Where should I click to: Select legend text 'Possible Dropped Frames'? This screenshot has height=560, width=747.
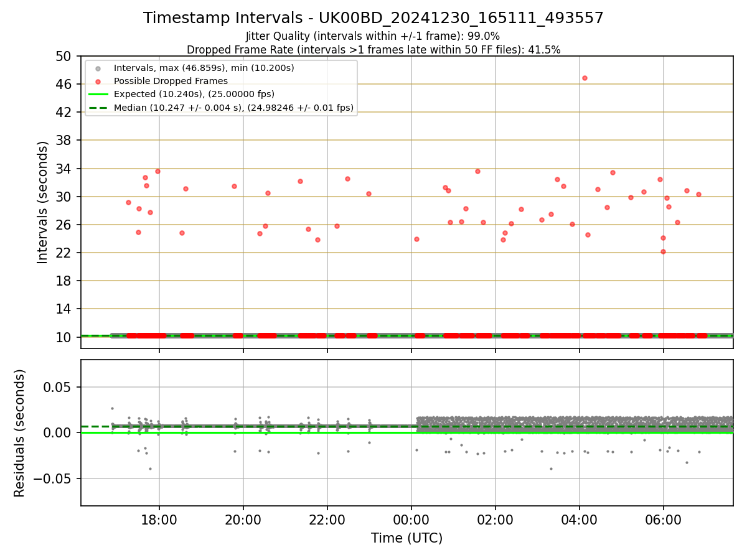pyautogui.click(x=171, y=81)
